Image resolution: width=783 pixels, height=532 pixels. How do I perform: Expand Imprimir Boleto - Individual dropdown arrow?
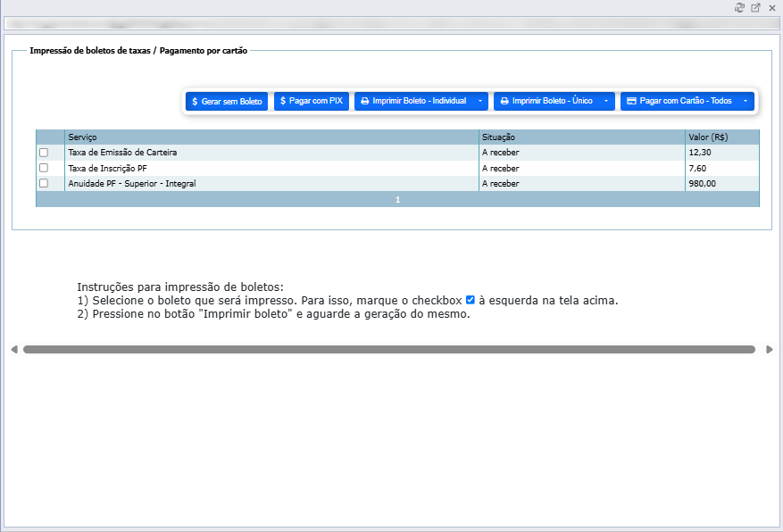point(480,101)
